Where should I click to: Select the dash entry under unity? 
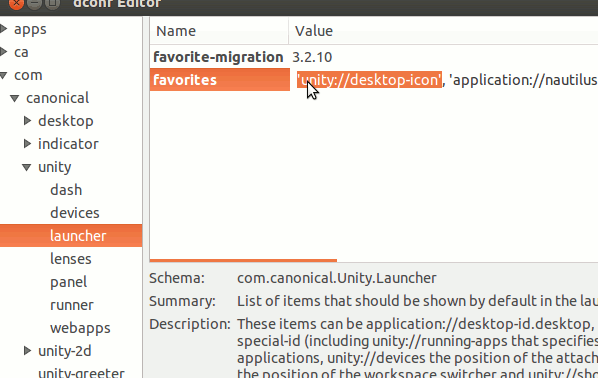pyautogui.click(x=66, y=190)
